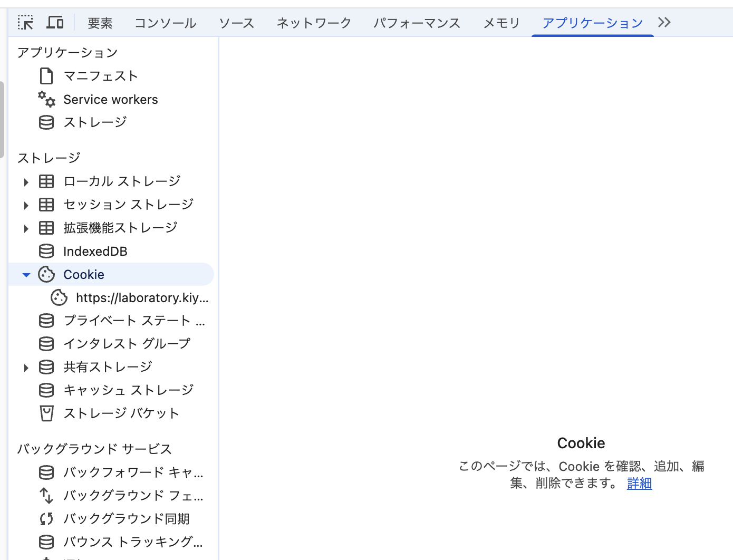Select the バックグラウンド フェッチ arrows icon
This screenshot has height=560, width=733.
[x=46, y=496]
